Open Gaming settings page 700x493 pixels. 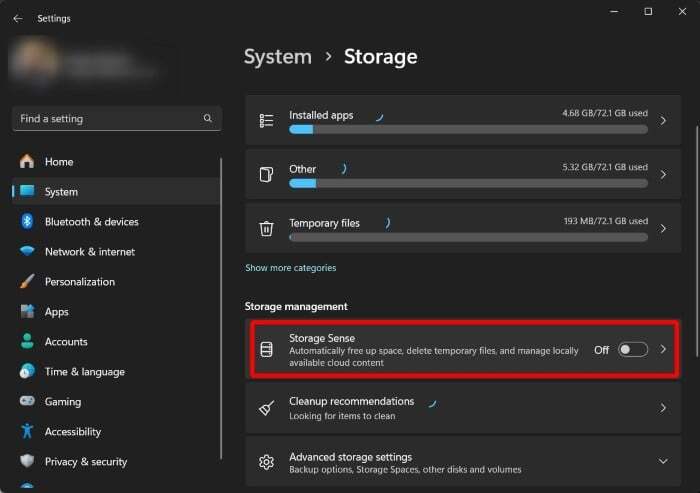pyautogui.click(x=116, y=401)
